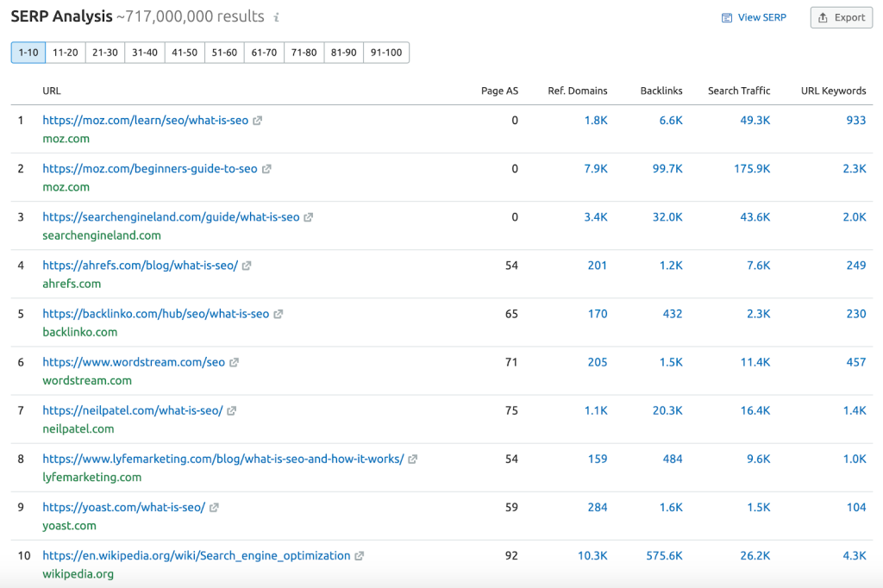
Task: Open external link icon for Wikipedia URL
Action: pos(360,556)
